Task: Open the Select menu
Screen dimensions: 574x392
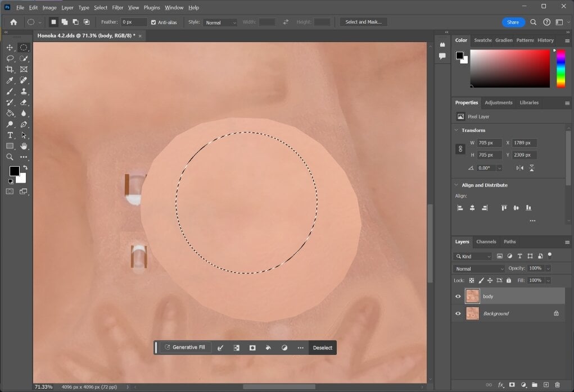Action: point(100,7)
